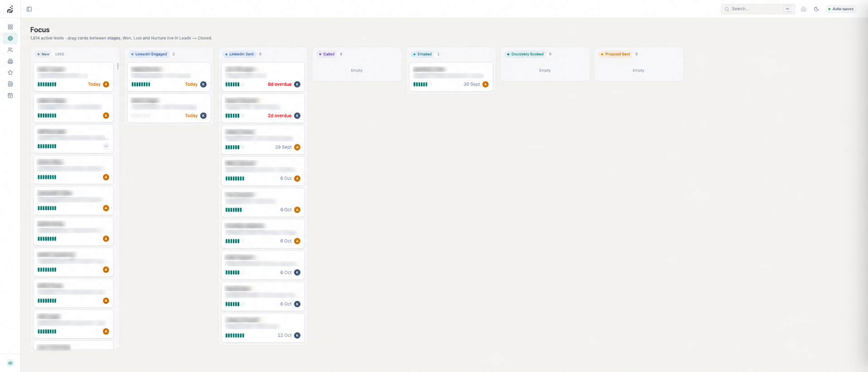The width and height of the screenshot is (868, 372).
Task: Open the star icon in sidebar
Action: 10,72
